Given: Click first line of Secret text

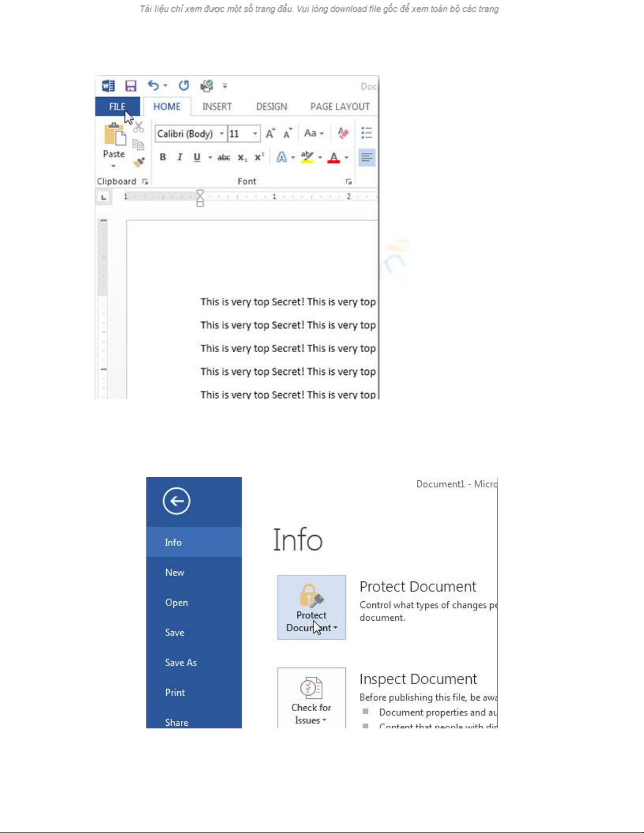Looking at the screenshot, I should pos(288,302).
